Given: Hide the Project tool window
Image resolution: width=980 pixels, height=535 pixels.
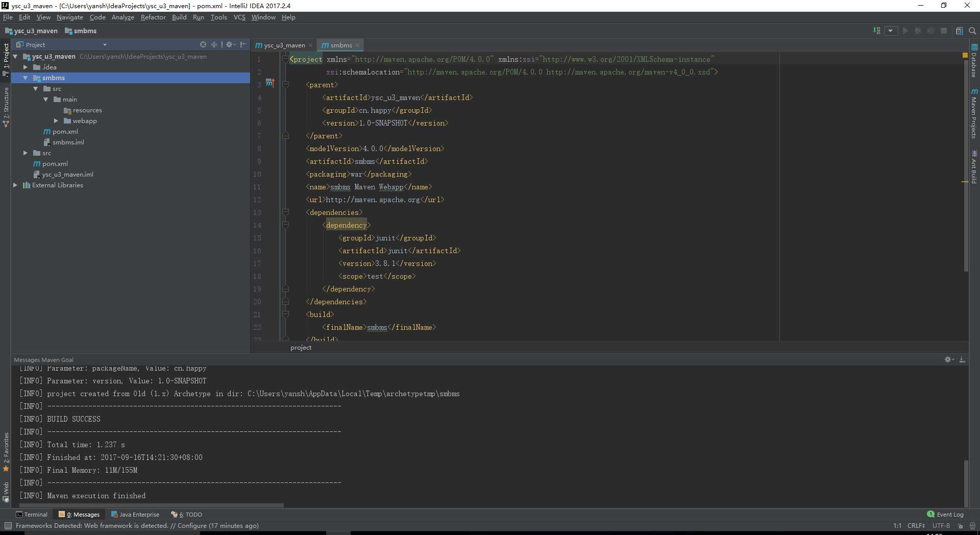Looking at the screenshot, I should (x=243, y=44).
